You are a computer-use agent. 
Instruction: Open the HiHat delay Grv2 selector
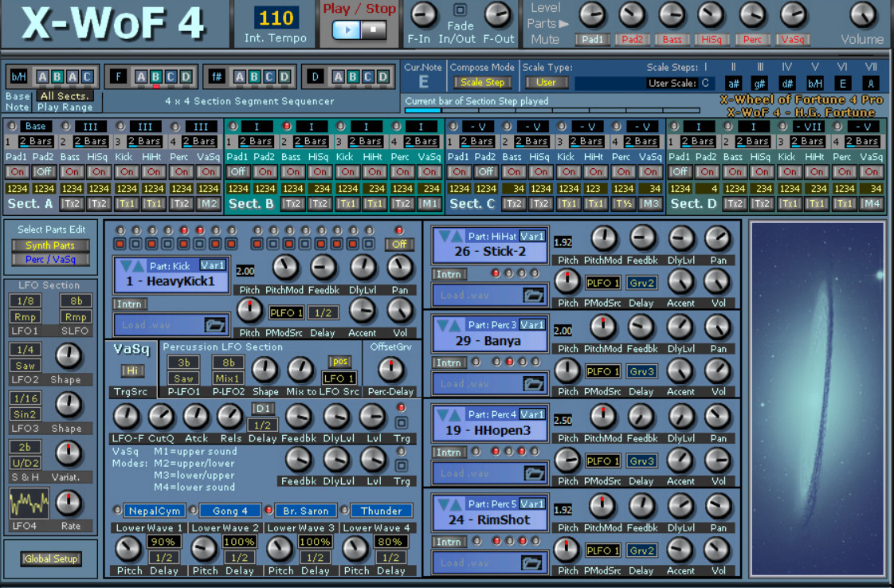pos(641,283)
